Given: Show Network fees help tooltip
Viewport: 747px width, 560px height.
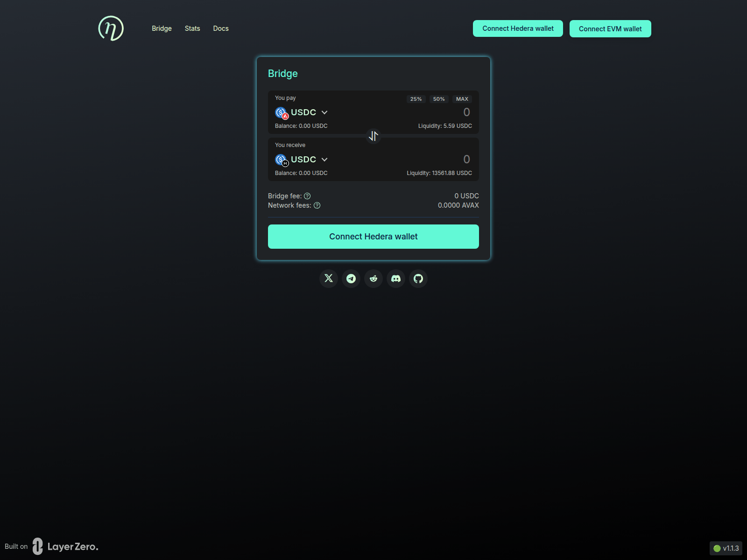Looking at the screenshot, I should tap(317, 205).
